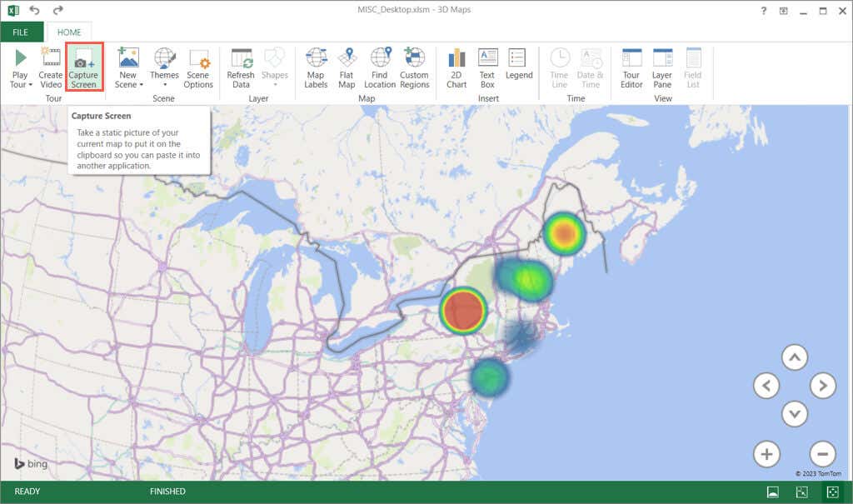This screenshot has height=504, width=853.
Task: Click the Help question mark icon
Action: click(x=764, y=10)
